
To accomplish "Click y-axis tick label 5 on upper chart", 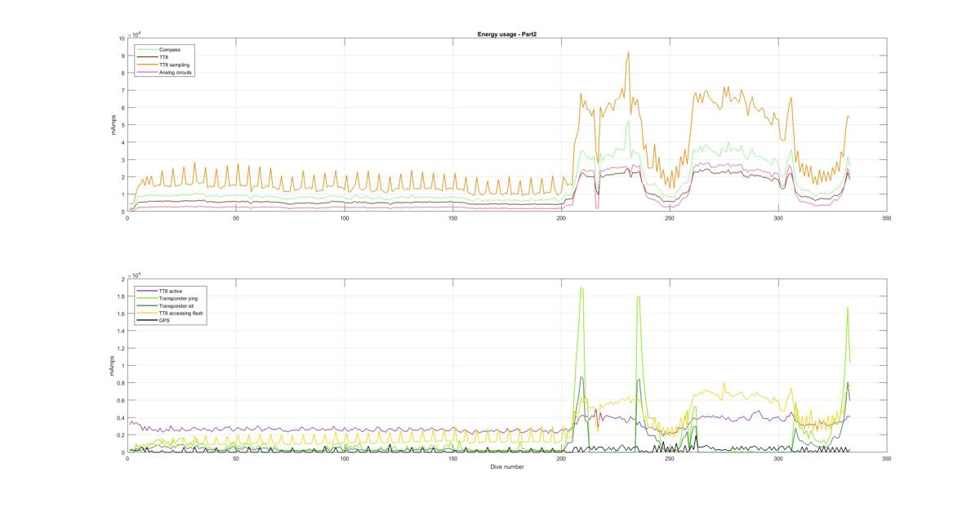I will pos(122,125).
